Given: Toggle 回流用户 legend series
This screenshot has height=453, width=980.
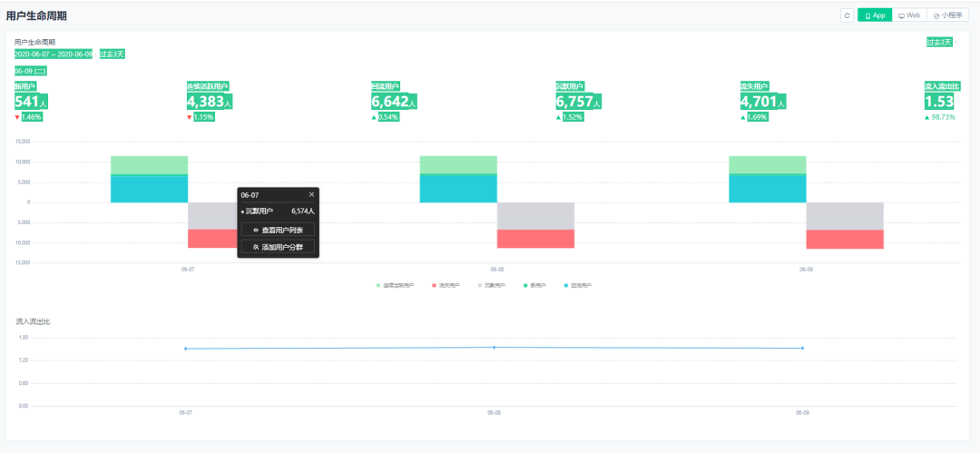Looking at the screenshot, I should click(x=577, y=285).
